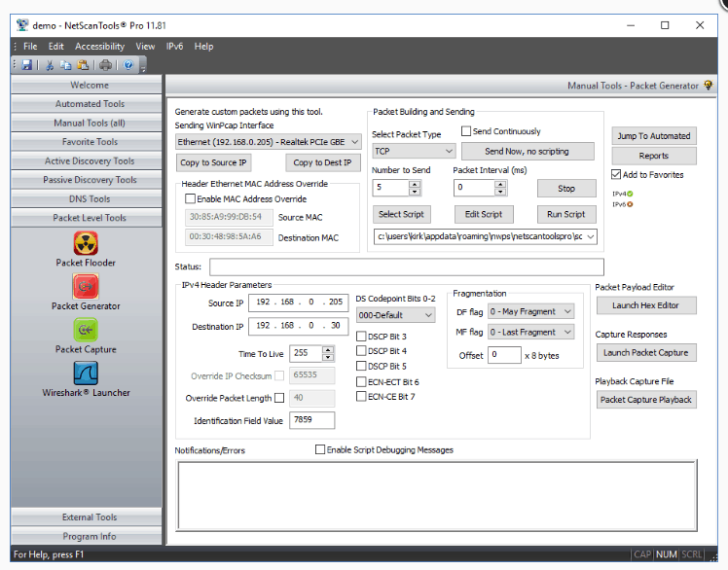The width and height of the screenshot is (728, 570).
Task: Click Jump To Automated button
Action: click(x=654, y=136)
